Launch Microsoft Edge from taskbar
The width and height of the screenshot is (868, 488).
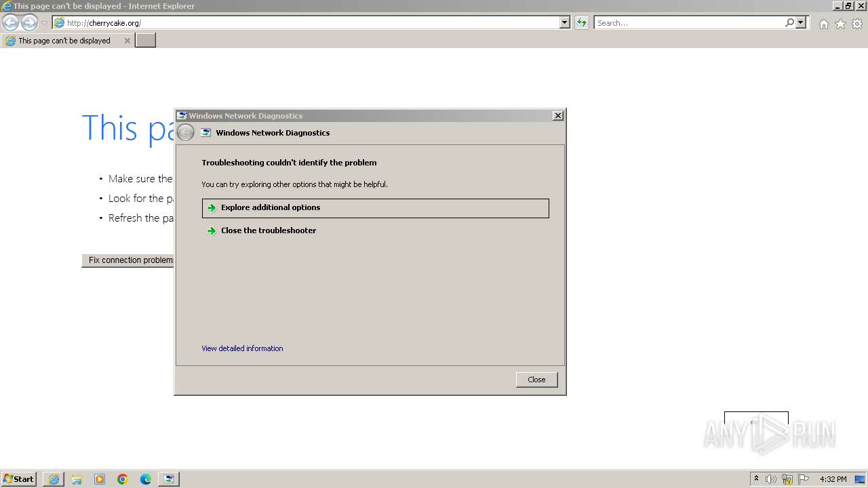tap(146, 479)
